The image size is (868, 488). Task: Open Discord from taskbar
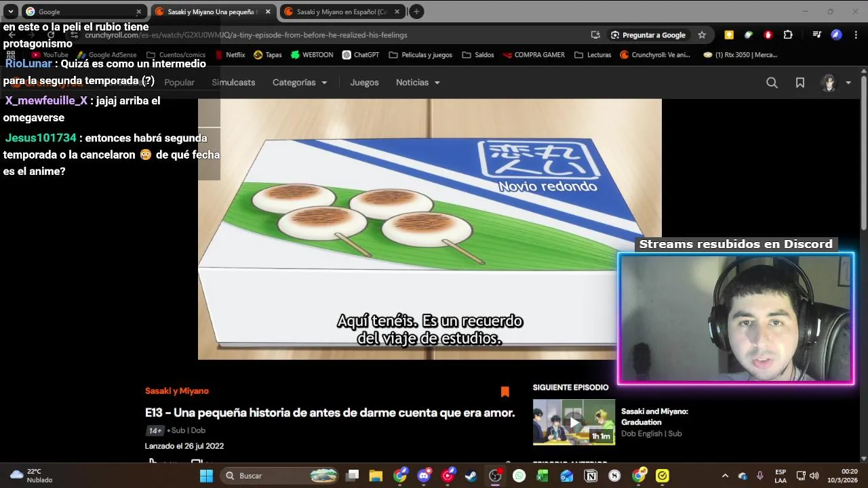tap(424, 476)
